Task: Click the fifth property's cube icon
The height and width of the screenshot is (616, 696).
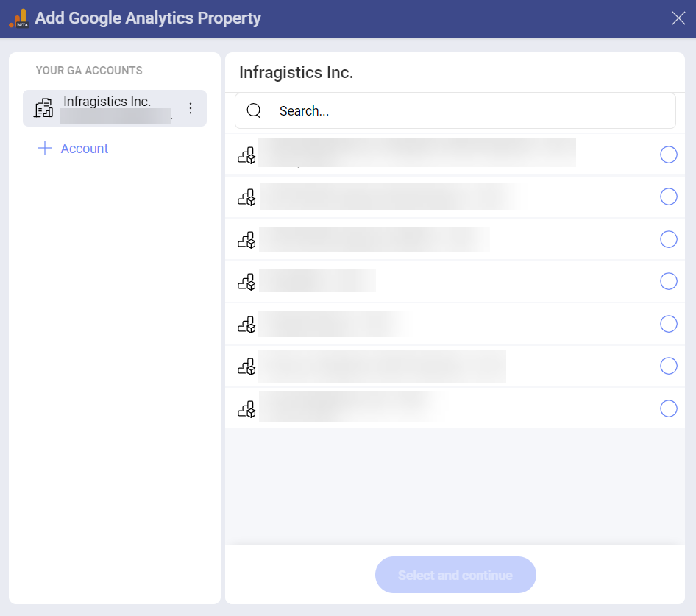Action: click(246, 325)
